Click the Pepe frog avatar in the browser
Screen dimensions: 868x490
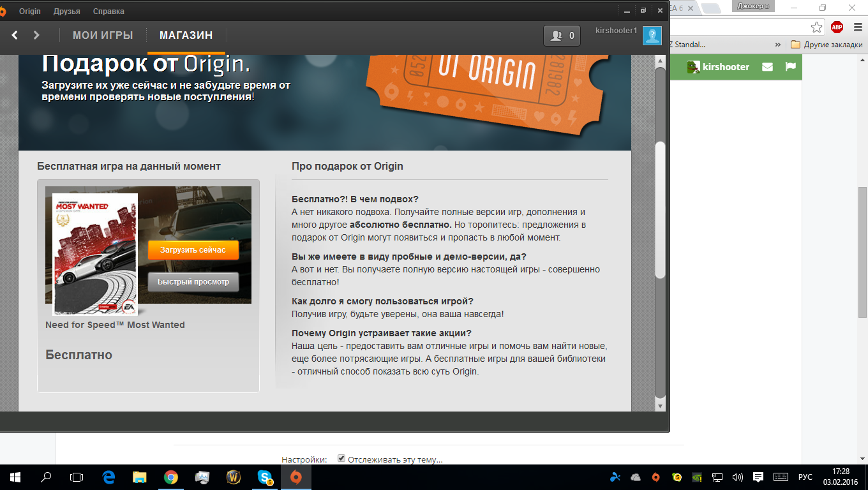[693, 67]
